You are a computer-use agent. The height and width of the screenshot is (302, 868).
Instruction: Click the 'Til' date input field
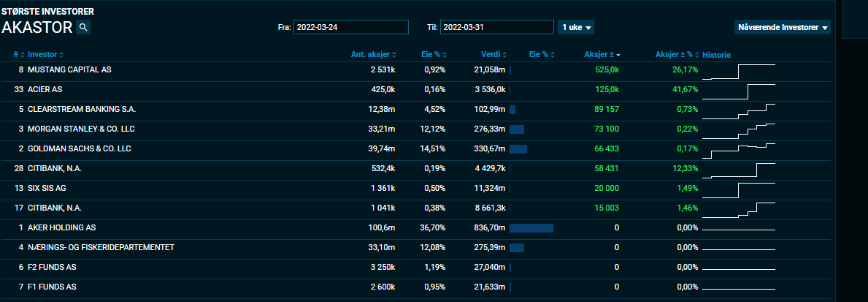[496, 27]
